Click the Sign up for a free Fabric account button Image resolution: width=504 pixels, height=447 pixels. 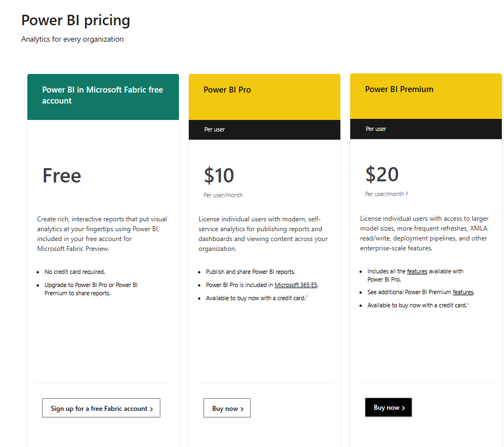[x=101, y=408]
